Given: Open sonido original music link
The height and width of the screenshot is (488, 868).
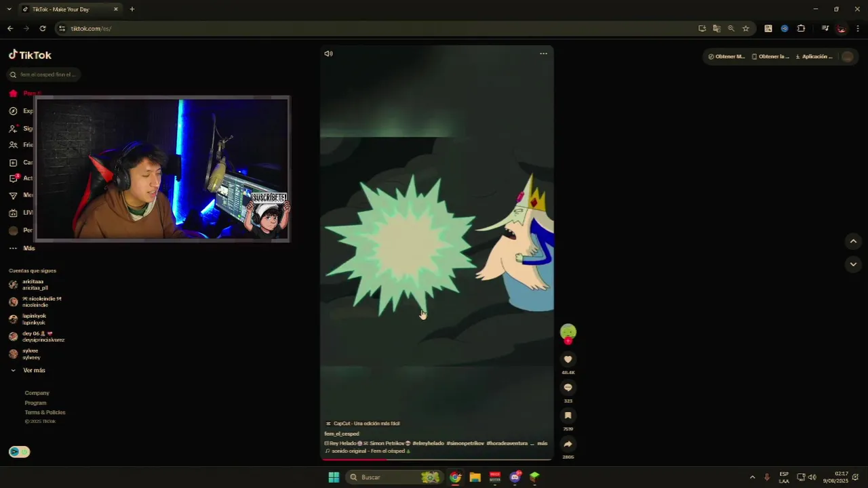Looking at the screenshot, I should click(368, 451).
